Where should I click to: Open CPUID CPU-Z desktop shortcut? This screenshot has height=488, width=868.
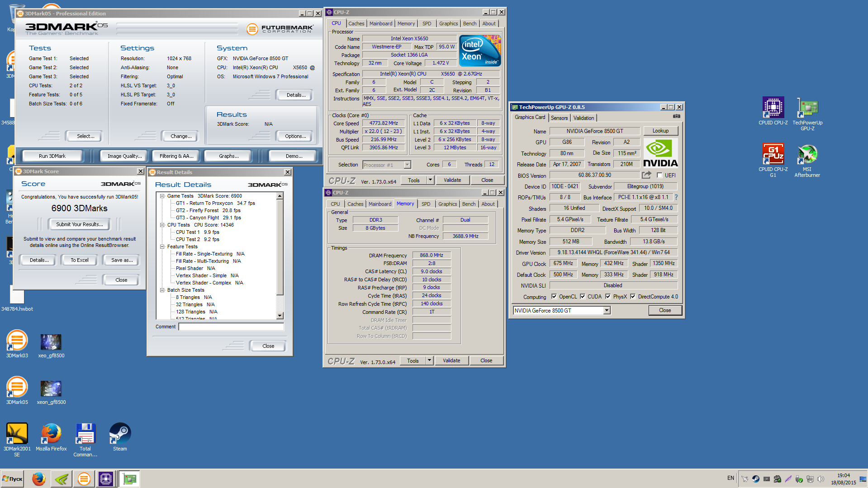[x=773, y=111]
